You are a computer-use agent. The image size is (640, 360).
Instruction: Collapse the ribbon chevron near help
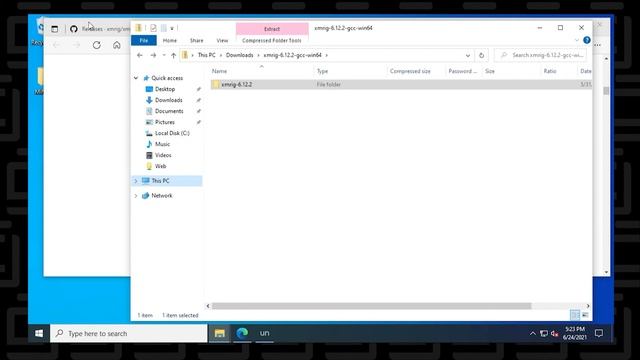pos(576,40)
